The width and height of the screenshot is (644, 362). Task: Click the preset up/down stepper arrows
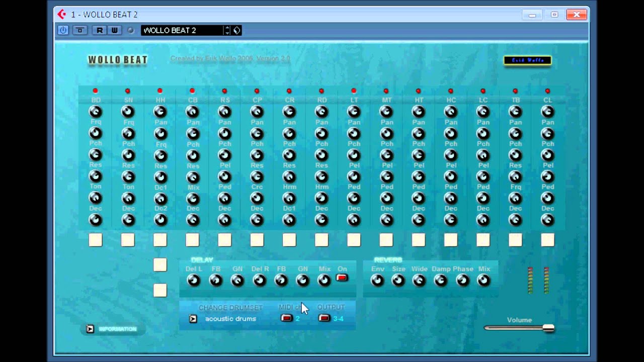[x=227, y=30]
